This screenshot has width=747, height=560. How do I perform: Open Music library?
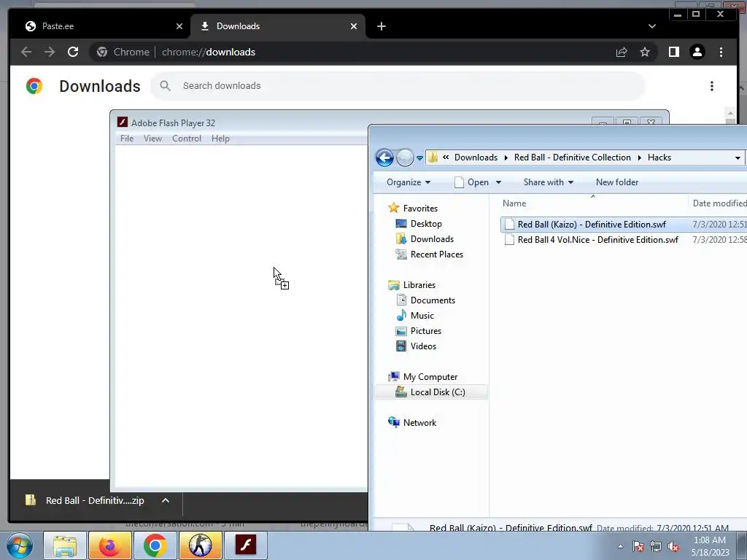click(x=422, y=315)
